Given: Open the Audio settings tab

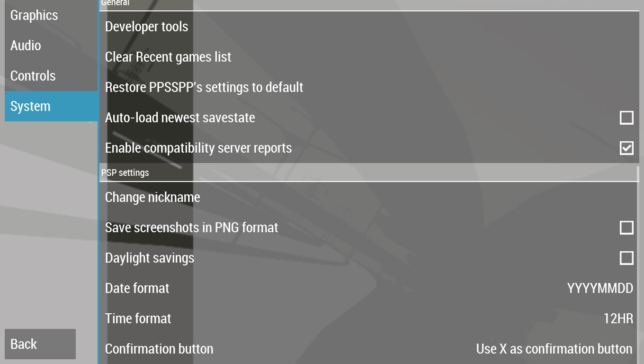Looking at the screenshot, I should [26, 45].
